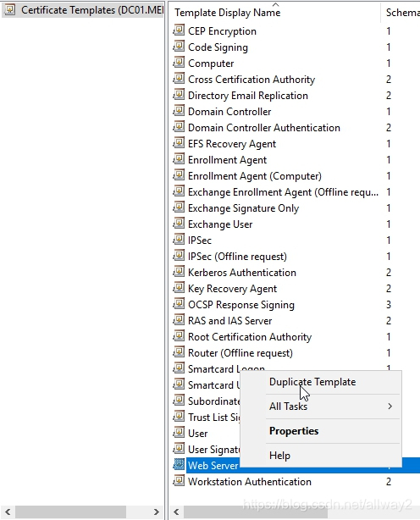This screenshot has height=520, width=420.
Task: Click the Code Signing template icon
Action: click(179, 47)
